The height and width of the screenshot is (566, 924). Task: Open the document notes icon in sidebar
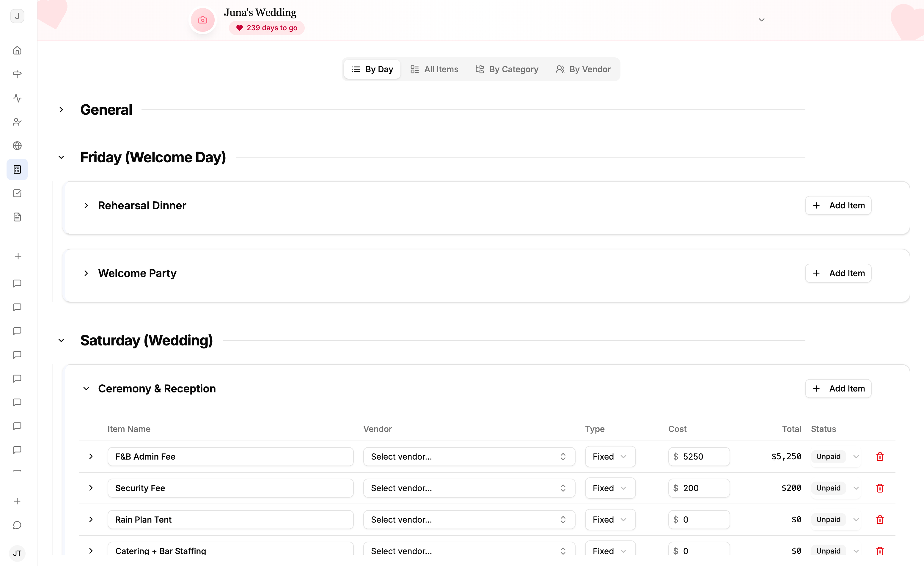click(x=17, y=217)
